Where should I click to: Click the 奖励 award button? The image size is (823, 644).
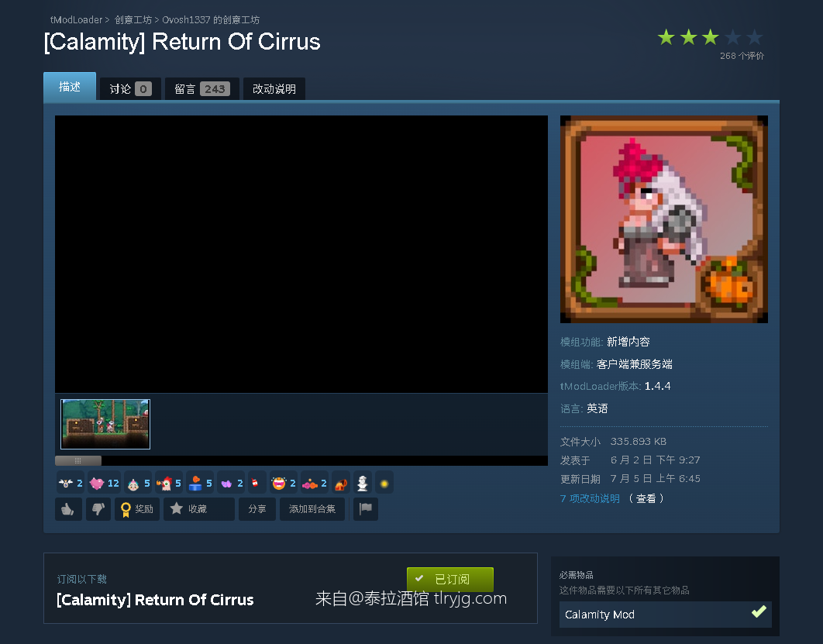pos(137,509)
